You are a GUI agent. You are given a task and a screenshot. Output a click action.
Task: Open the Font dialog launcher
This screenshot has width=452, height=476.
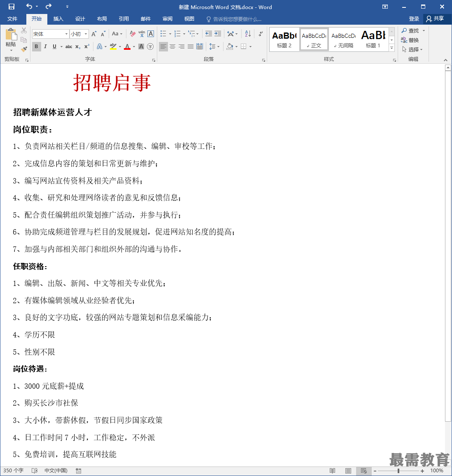point(154,60)
